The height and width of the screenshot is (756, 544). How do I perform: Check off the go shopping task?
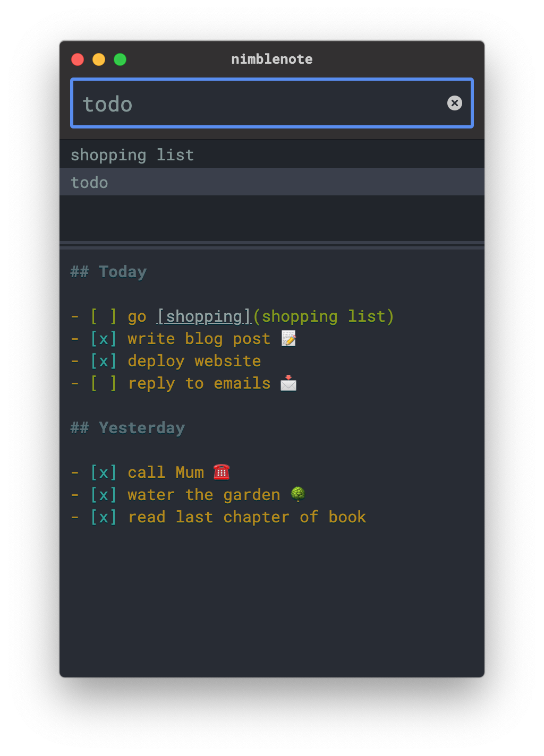pos(103,316)
